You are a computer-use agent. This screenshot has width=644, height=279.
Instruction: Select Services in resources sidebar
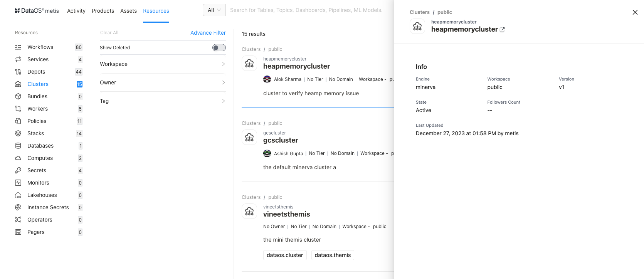38,59
